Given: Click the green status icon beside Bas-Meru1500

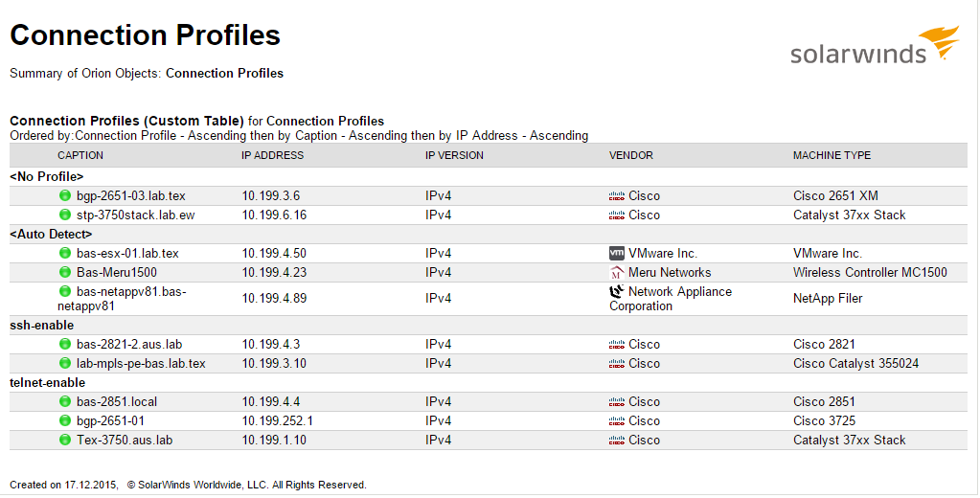Looking at the screenshot, I should pyautogui.click(x=65, y=273).
